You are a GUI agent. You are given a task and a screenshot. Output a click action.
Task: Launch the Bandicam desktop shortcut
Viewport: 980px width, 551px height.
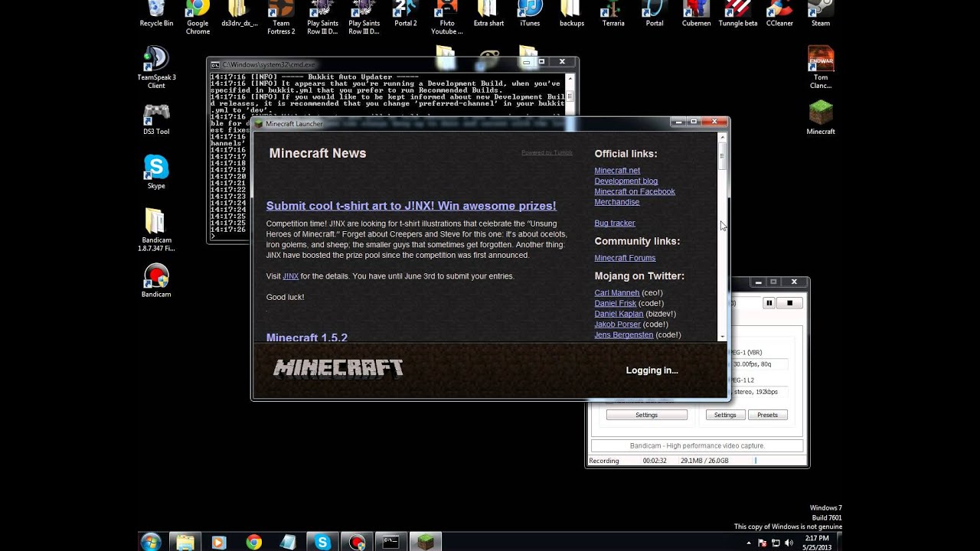tap(156, 281)
